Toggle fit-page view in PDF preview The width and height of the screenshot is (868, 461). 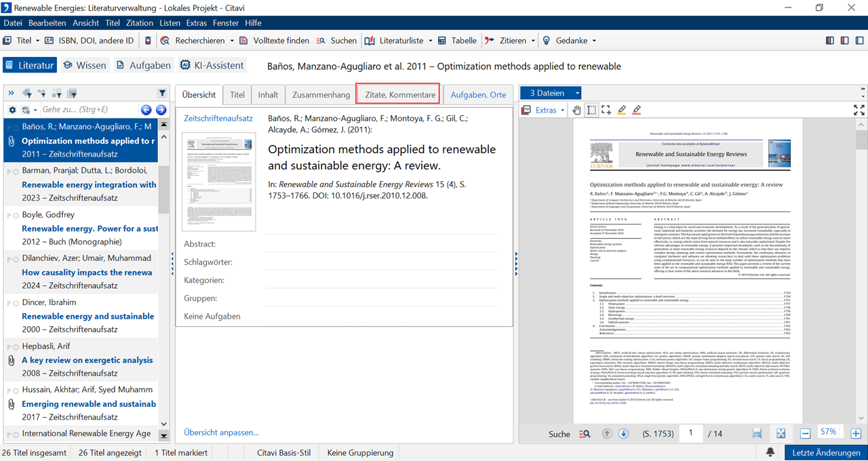tap(781, 433)
